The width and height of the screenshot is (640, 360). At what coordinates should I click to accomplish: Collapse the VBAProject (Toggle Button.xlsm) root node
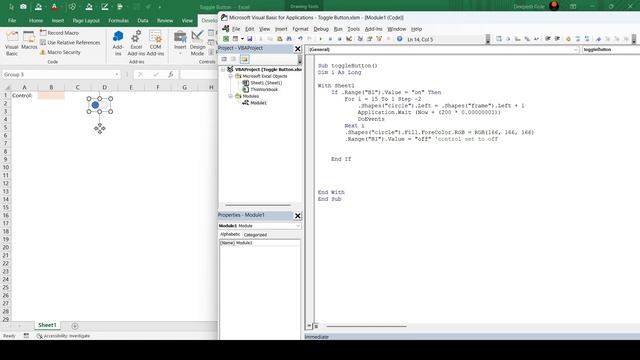(x=223, y=69)
